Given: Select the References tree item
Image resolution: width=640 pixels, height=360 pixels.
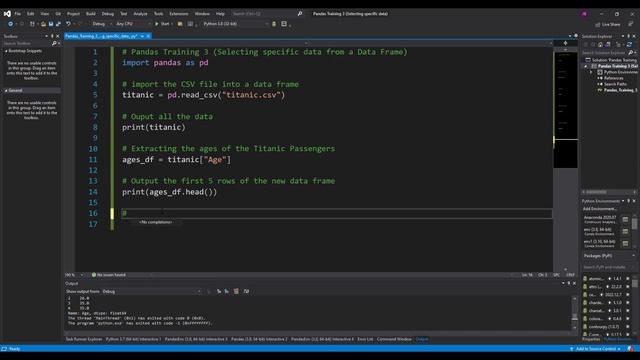Looking at the screenshot, I should (613, 78).
